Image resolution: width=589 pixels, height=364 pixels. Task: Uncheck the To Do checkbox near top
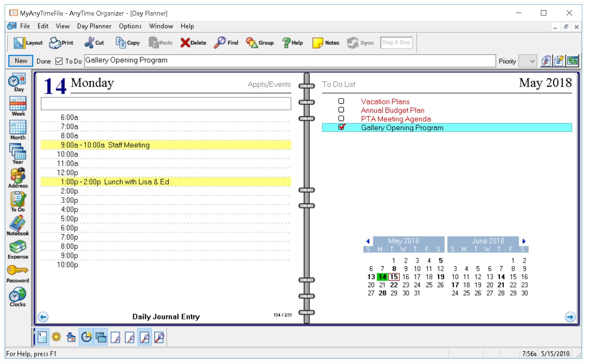click(59, 61)
